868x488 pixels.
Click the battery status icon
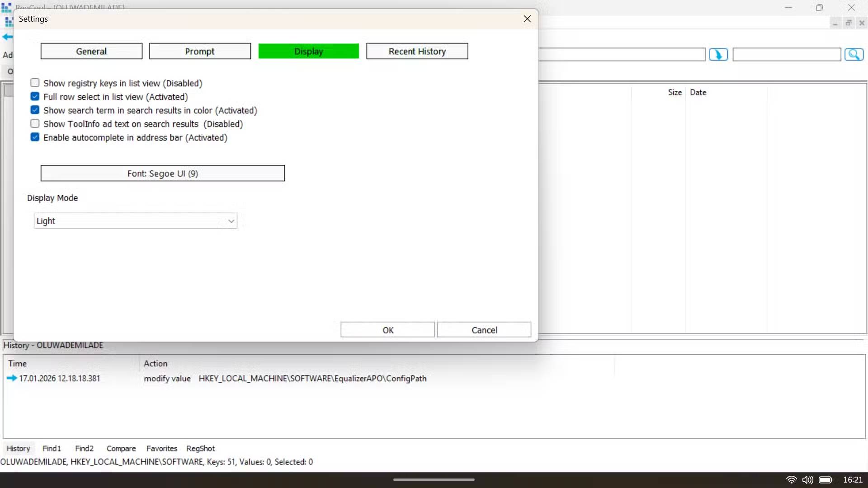826,480
